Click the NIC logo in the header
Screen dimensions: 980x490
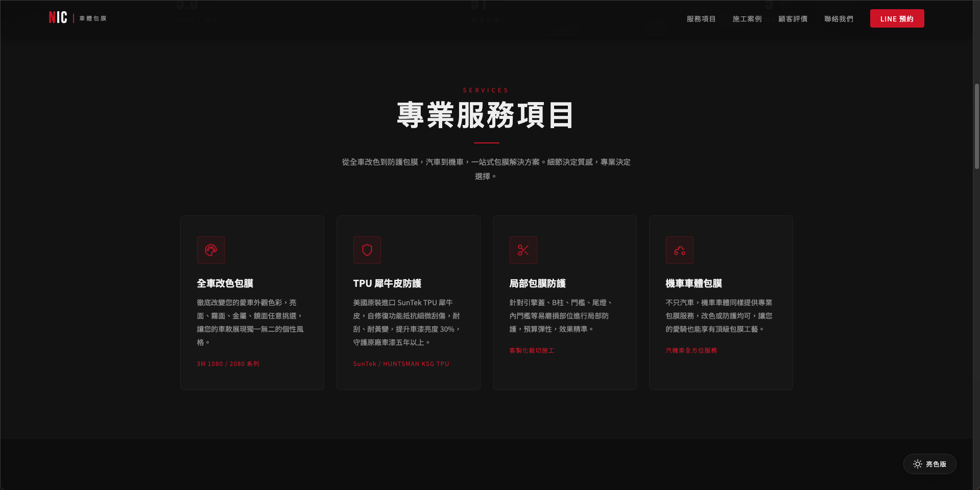click(x=58, y=18)
